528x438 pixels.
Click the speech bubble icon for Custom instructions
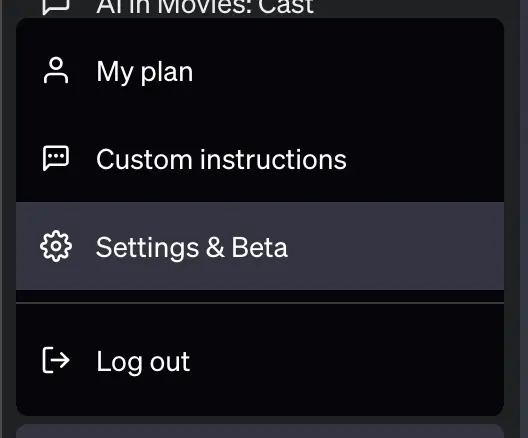(56, 158)
